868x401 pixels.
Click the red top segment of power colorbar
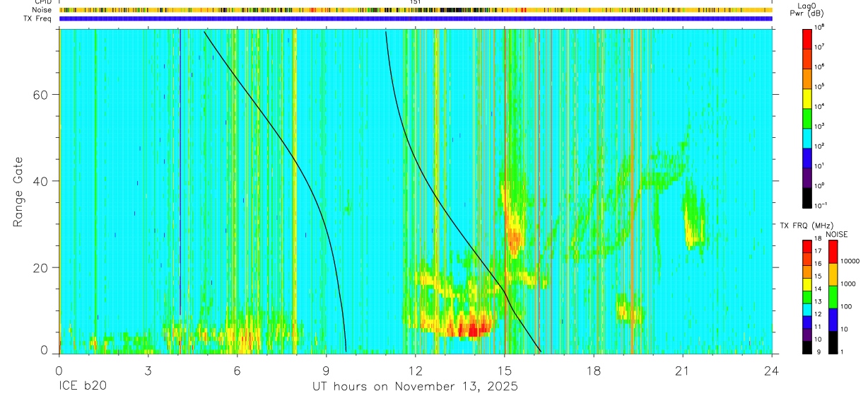pos(807,39)
